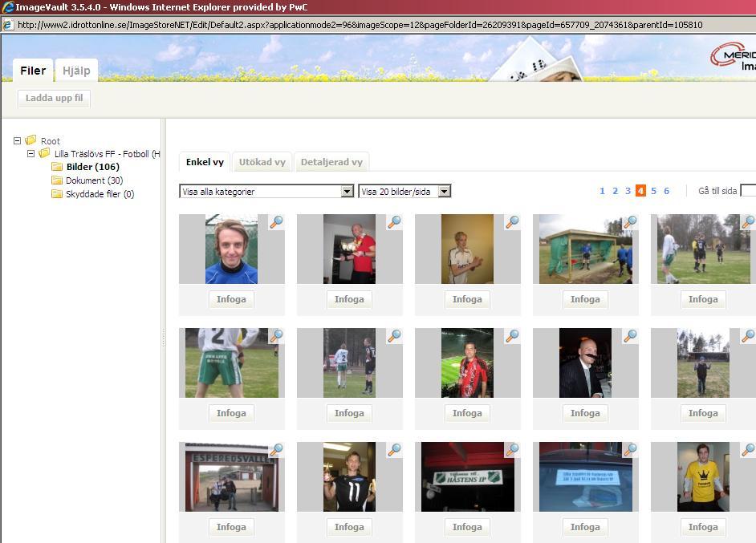Switch to Utökad vy tab
This screenshot has width=756, height=543.
pyautogui.click(x=262, y=162)
